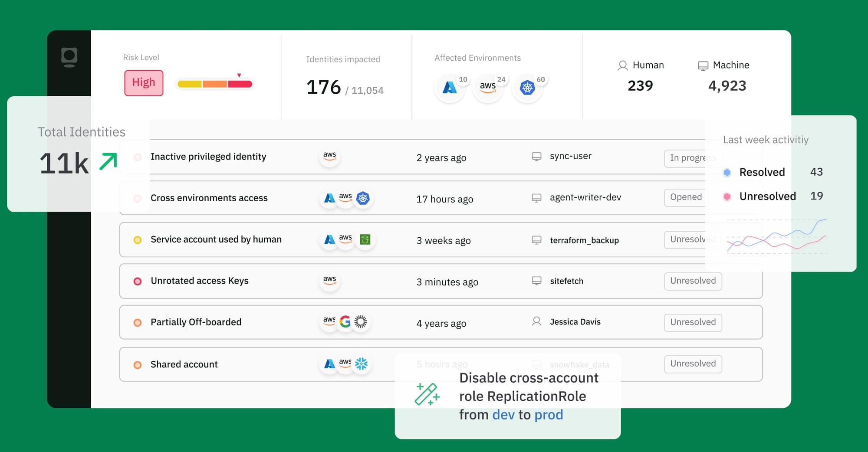Image resolution: width=868 pixels, height=452 pixels.
Task: Click the monitor icon beside Machine
Action: [x=703, y=66]
